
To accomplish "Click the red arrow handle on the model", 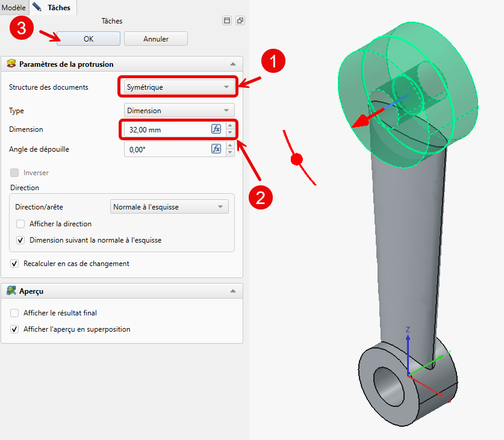I will [x=362, y=120].
